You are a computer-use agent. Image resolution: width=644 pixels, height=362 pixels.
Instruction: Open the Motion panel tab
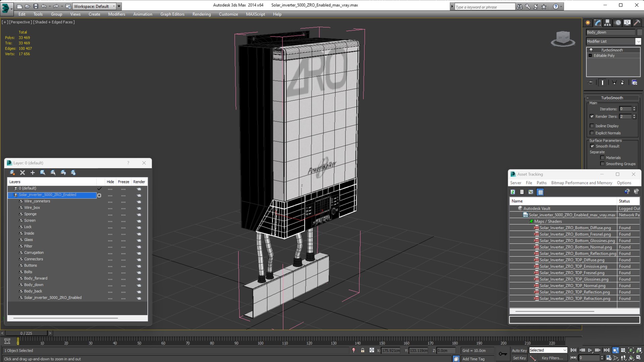(618, 23)
